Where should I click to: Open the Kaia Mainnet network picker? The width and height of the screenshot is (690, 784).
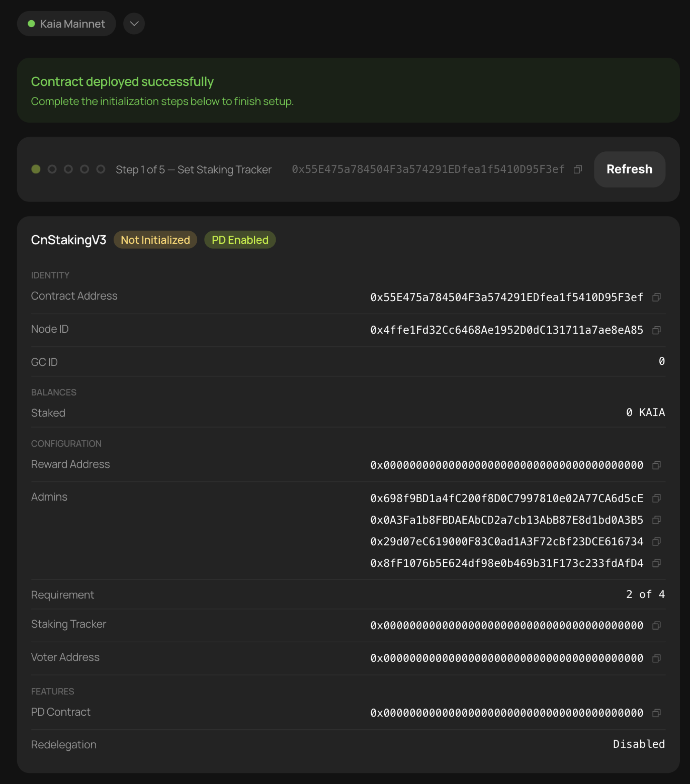tap(66, 23)
